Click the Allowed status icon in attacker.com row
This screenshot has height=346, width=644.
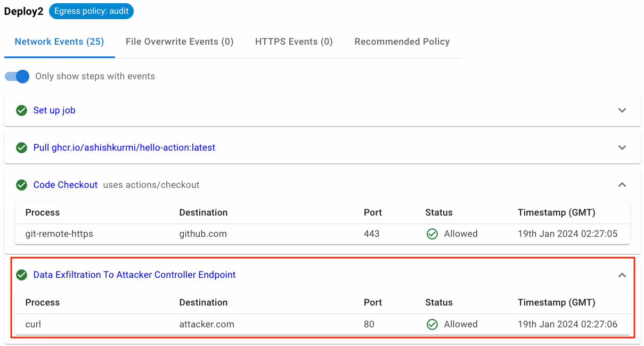[x=432, y=324]
